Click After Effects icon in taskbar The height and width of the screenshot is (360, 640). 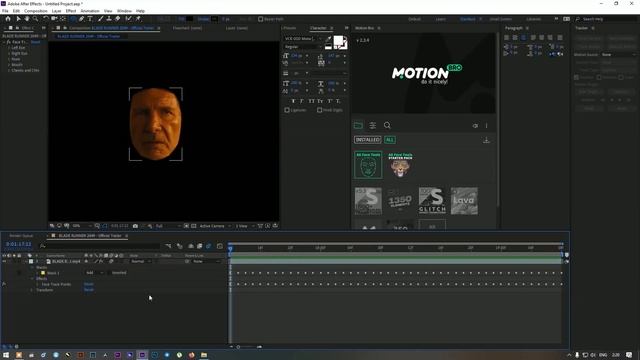(142, 355)
